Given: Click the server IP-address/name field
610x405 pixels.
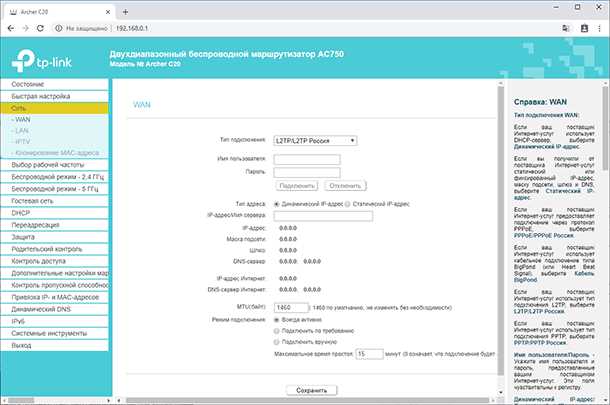Looking at the screenshot, I should tap(323, 216).
